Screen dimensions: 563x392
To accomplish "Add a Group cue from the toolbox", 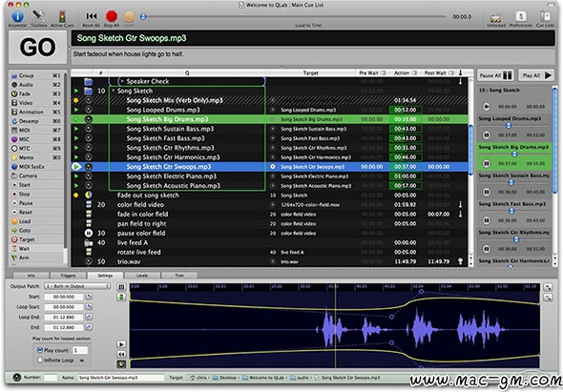I will (36, 75).
